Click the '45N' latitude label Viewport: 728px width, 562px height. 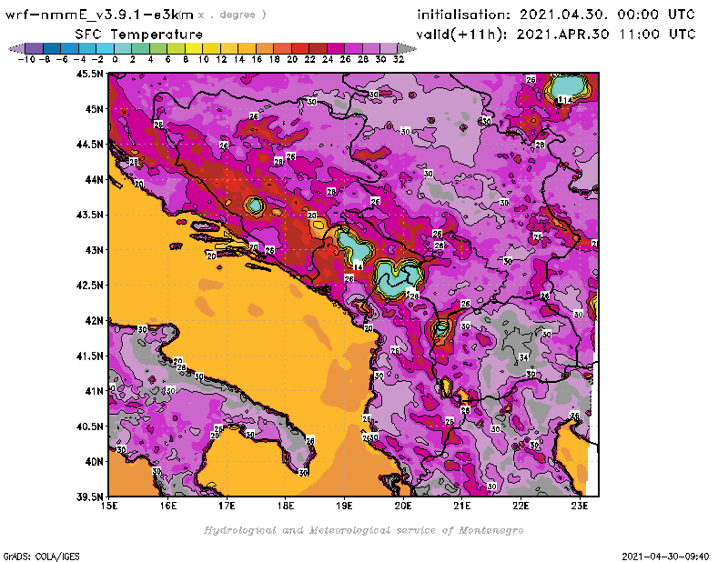94,109
